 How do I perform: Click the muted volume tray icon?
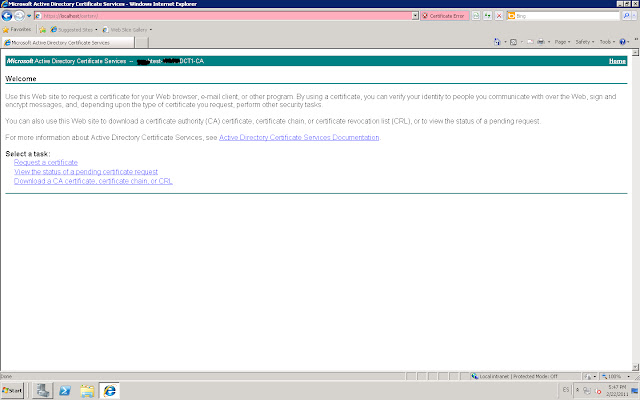point(598,391)
